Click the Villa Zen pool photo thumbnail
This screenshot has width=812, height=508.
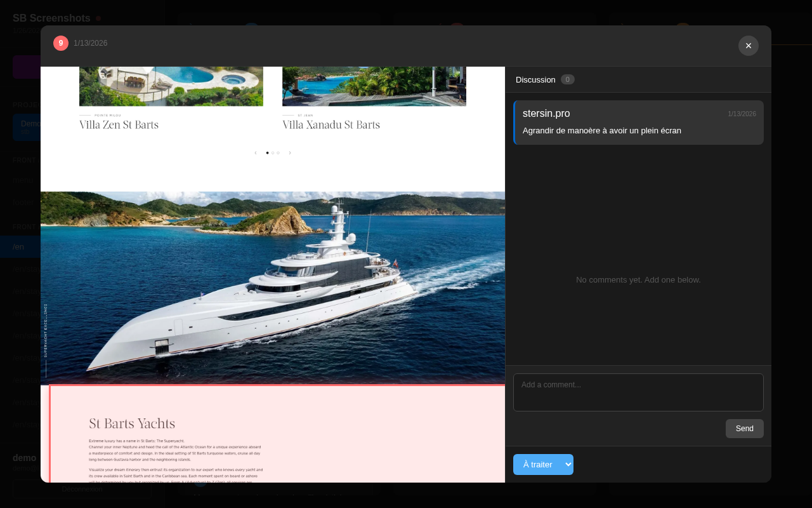click(171, 86)
